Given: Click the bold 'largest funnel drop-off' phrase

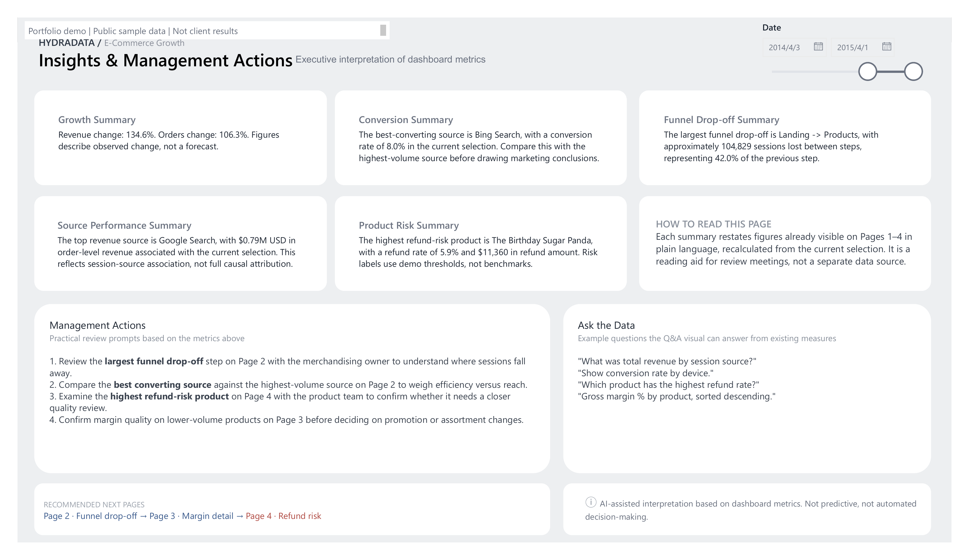Looking at the screenshot, I should point(154,361).
